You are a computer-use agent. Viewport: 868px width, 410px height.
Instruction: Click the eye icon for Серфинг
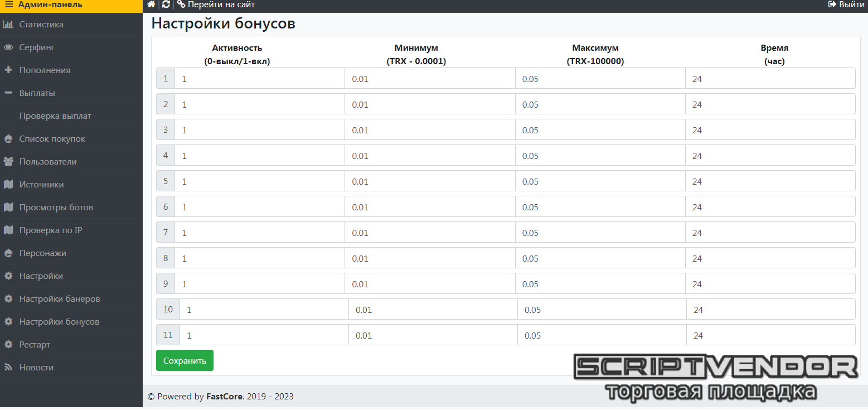click(x=8, y=47)
